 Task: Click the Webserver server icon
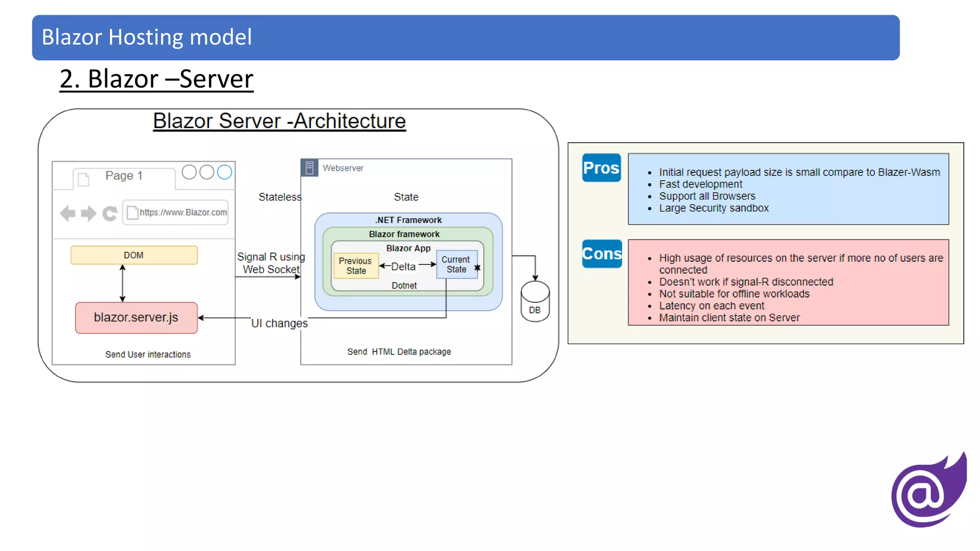(x=309, y=168)
